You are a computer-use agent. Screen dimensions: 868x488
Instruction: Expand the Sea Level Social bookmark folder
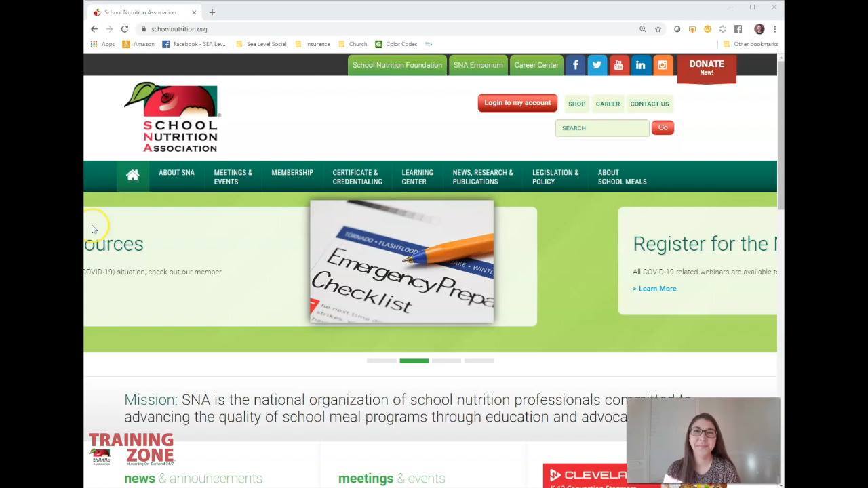261,44
